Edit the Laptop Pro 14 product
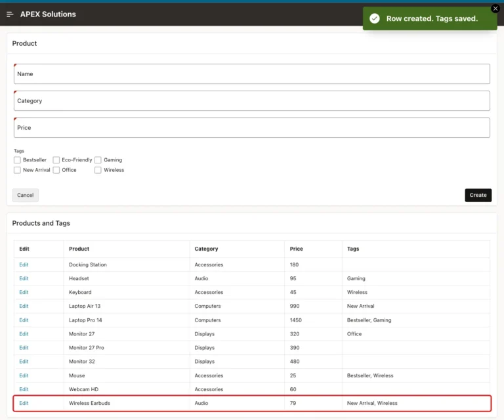 24,320
